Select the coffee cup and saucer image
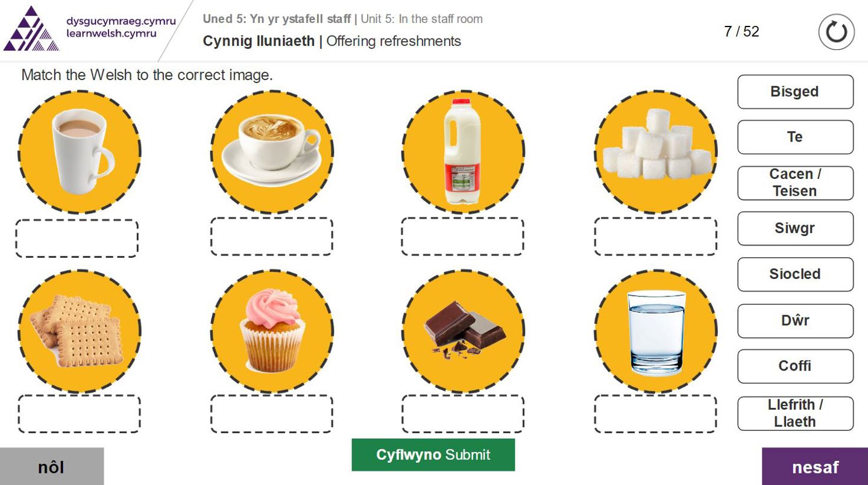868x485 pixels. (272, 152)
